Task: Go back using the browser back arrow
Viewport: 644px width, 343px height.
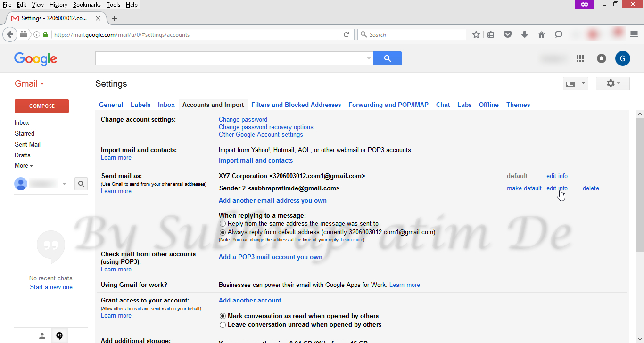Action: click(10, 34)
